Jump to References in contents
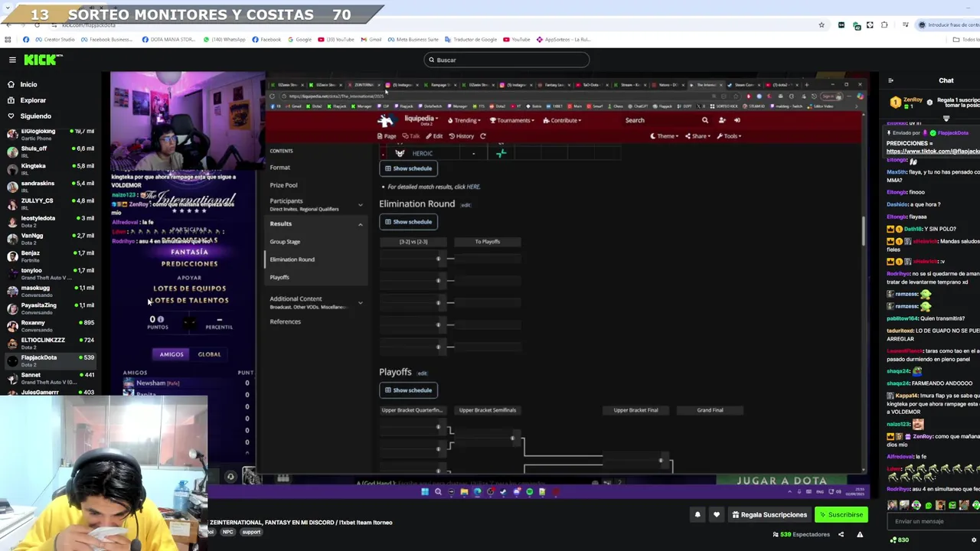This screenshot has height=551, width=980. [285, 321]
